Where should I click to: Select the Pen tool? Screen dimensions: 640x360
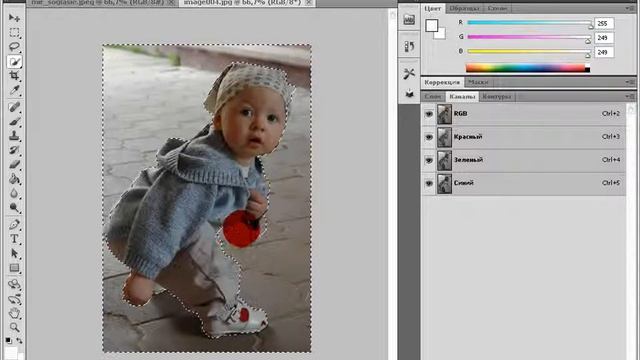14,224
